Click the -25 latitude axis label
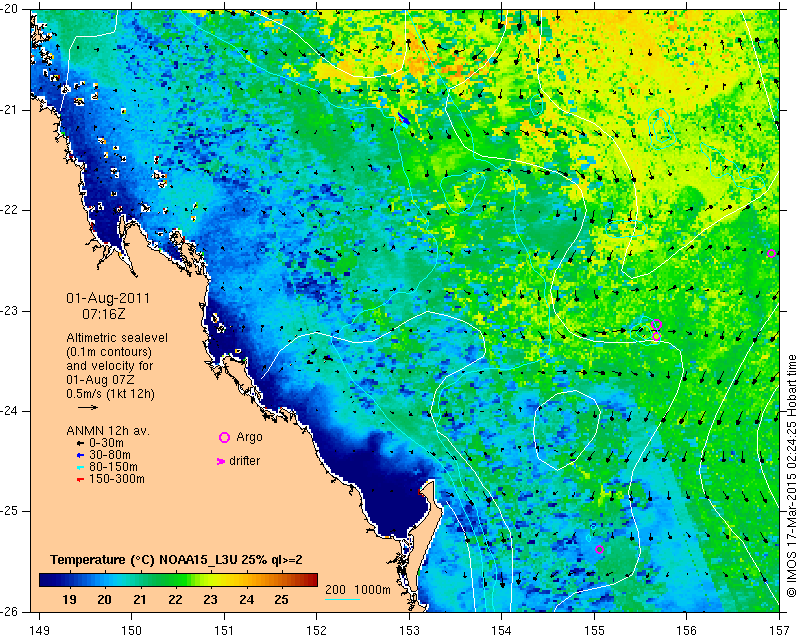Viewport: 800px width, 640px height. tap(9, 511)
